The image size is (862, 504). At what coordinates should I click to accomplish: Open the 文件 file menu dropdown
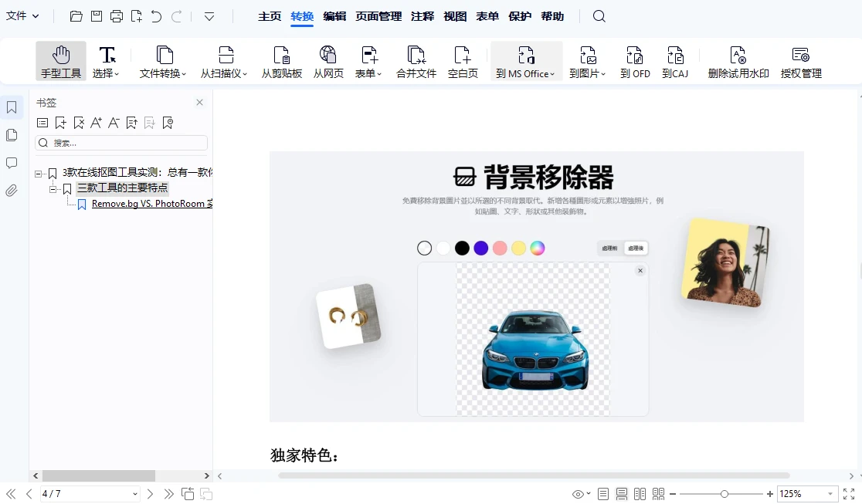(22, 16)
